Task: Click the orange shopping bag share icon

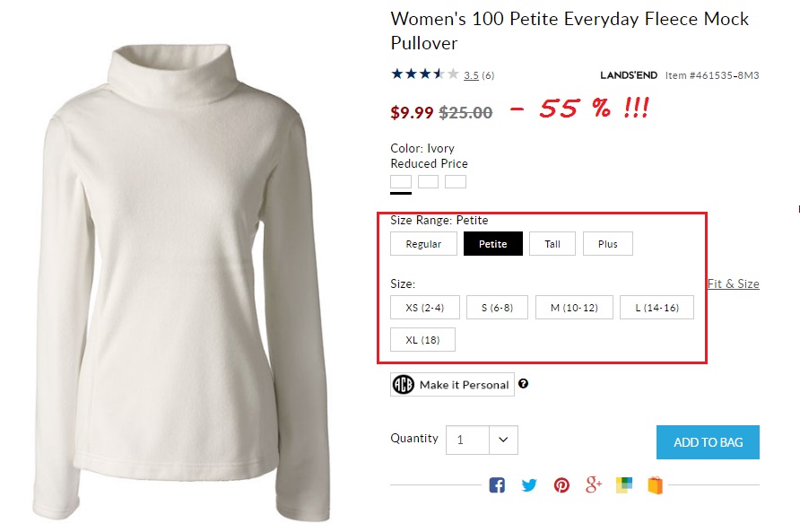Action: tap(656, 485)
